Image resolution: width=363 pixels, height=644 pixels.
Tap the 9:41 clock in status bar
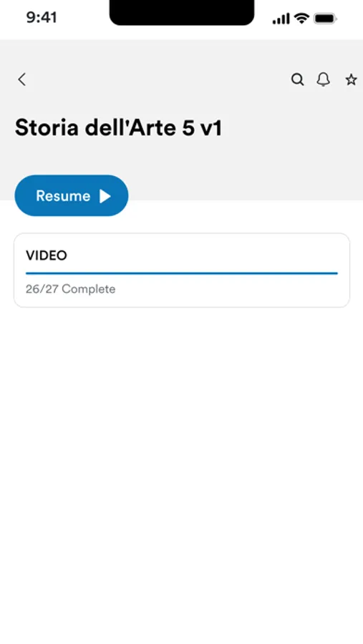(42, 17)
